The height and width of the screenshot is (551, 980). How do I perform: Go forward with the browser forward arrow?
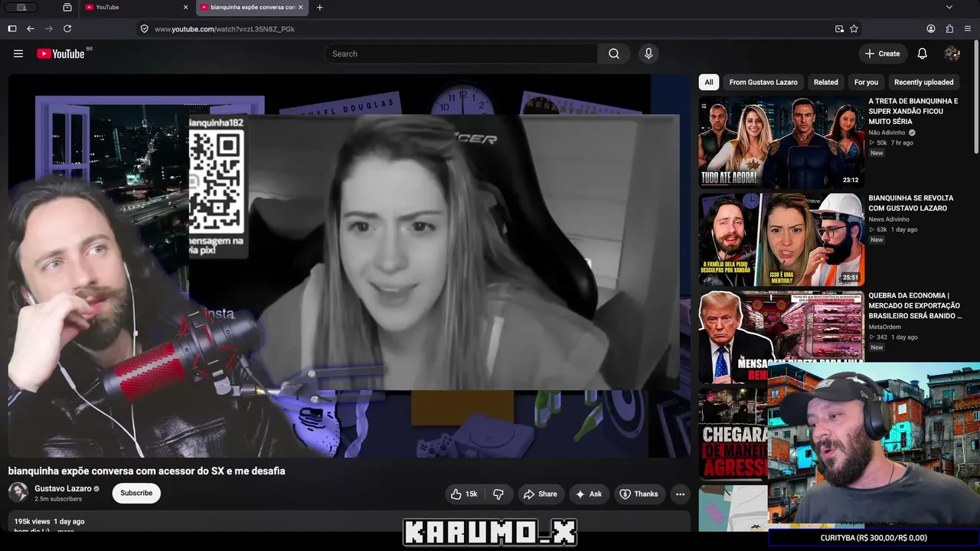49,28
